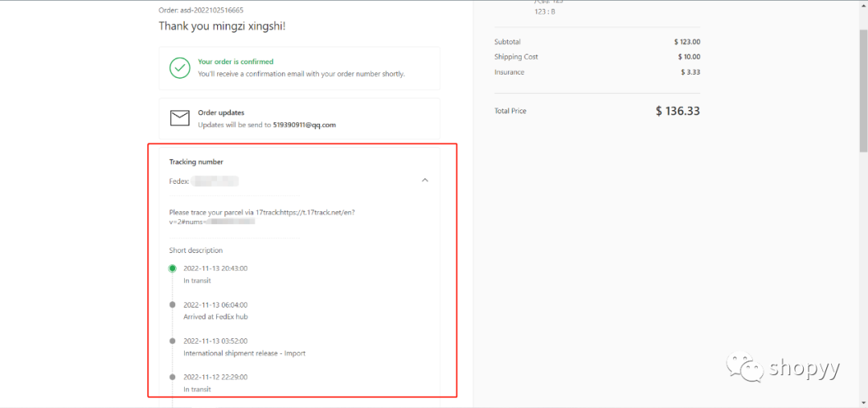Click the Fedex carrier label

[178, 181]
